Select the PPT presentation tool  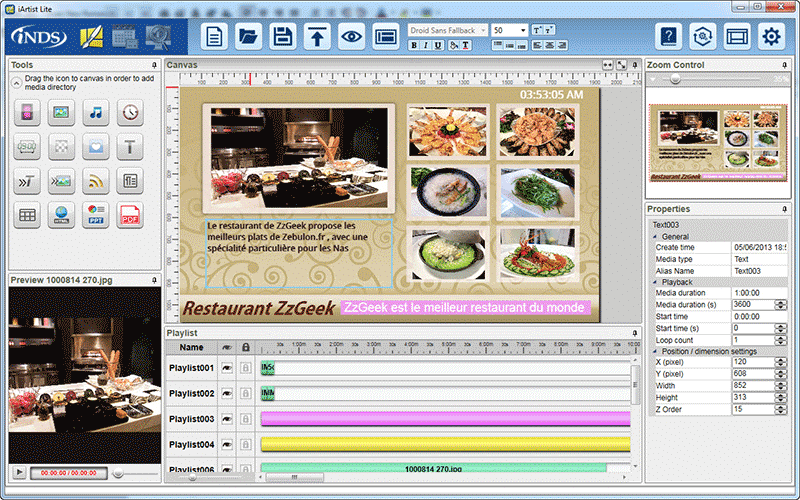click(x=95, y=215)
